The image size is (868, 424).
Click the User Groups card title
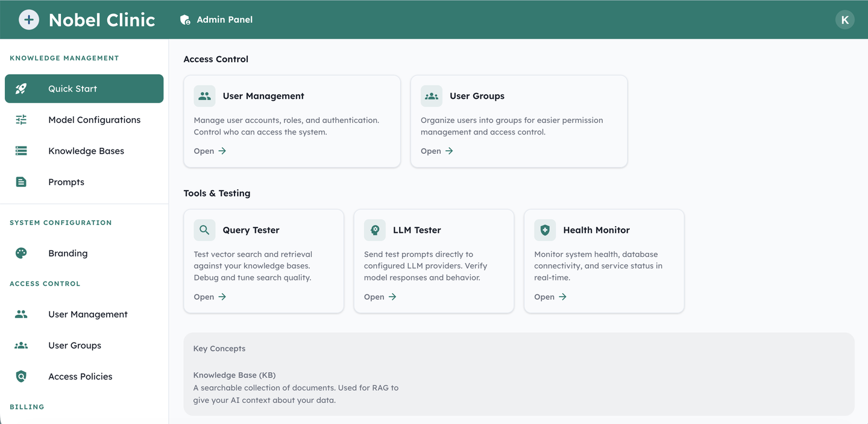(x=477, y=96)
